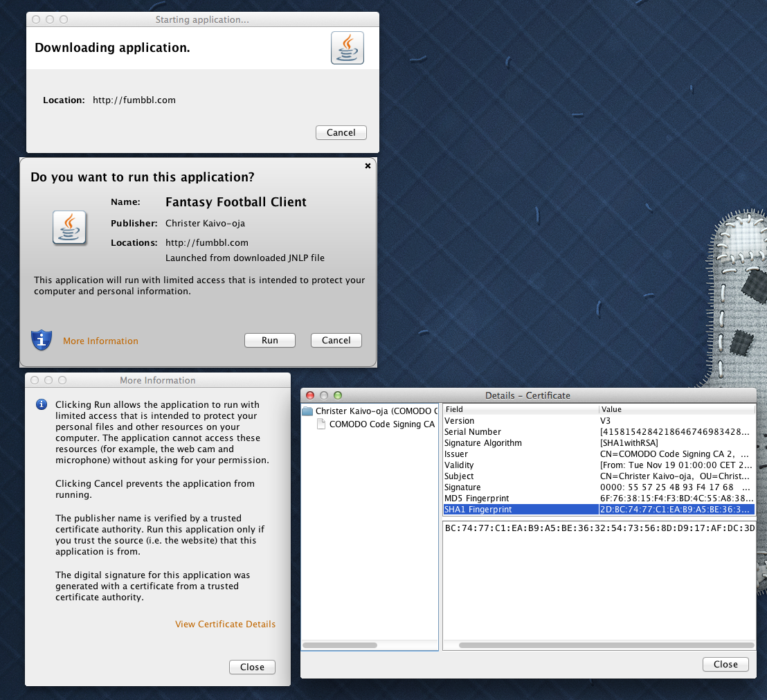Click the red close button of Details – Certificate window
The height and width of the screenshot is (700, 767).
310,395
